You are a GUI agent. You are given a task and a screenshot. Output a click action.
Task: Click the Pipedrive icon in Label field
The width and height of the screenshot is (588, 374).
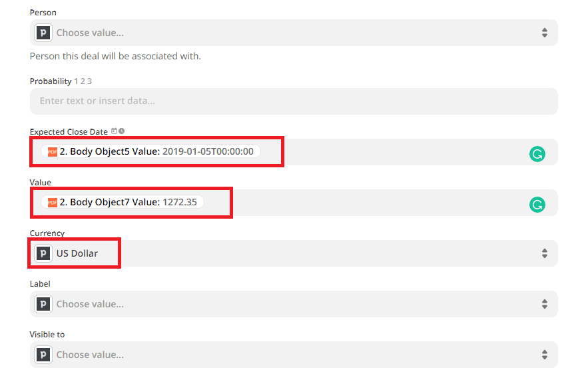click(44, 304)
